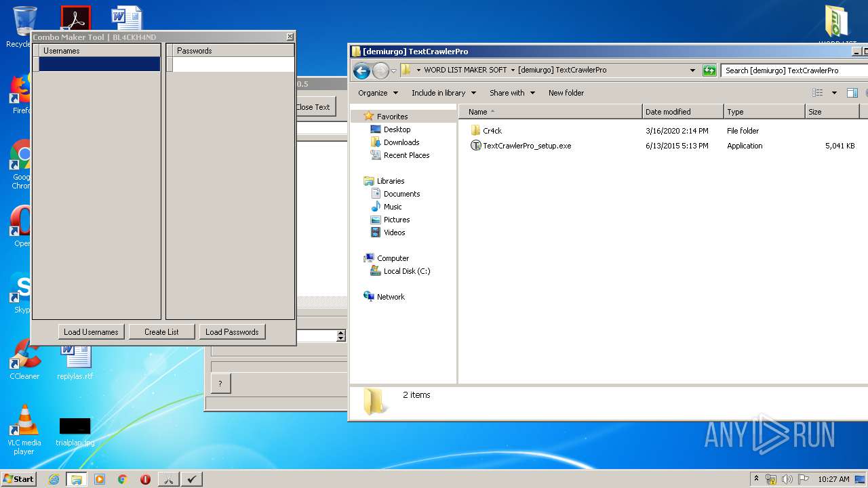Open the Start menu
The image size is (868, 488).
pyautogui.click(x=18, y=479)
